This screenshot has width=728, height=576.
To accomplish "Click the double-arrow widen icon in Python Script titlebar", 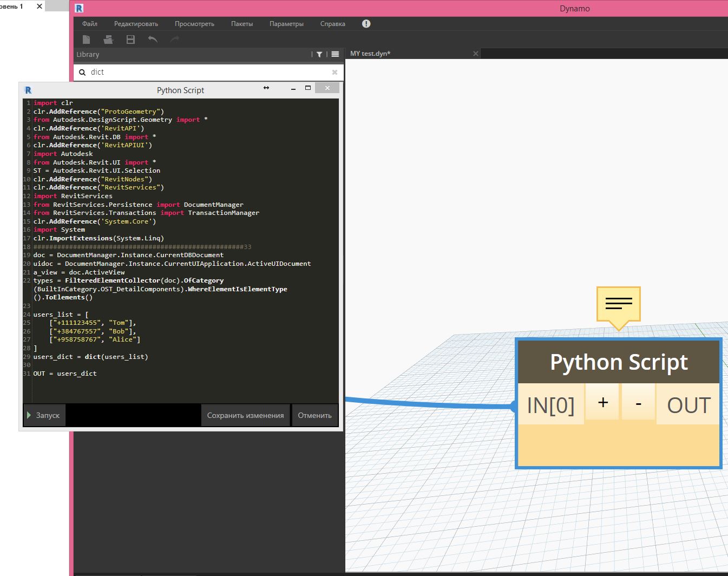I will click(266, 88).
